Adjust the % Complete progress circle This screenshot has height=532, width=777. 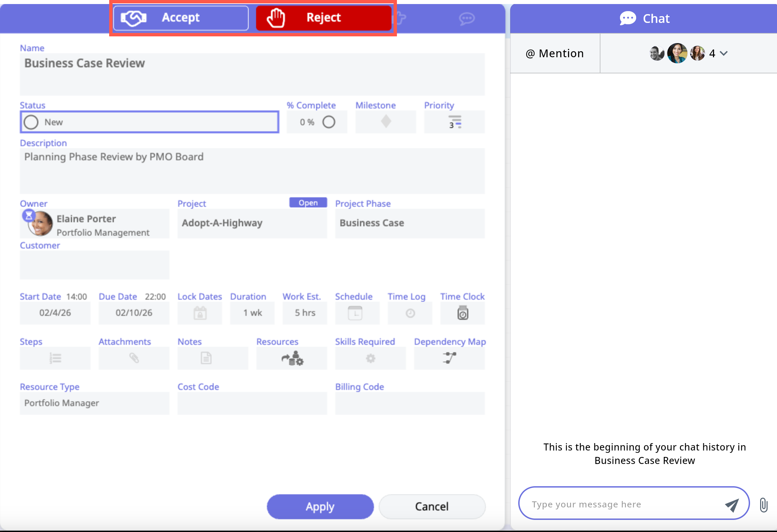(329, 122)
